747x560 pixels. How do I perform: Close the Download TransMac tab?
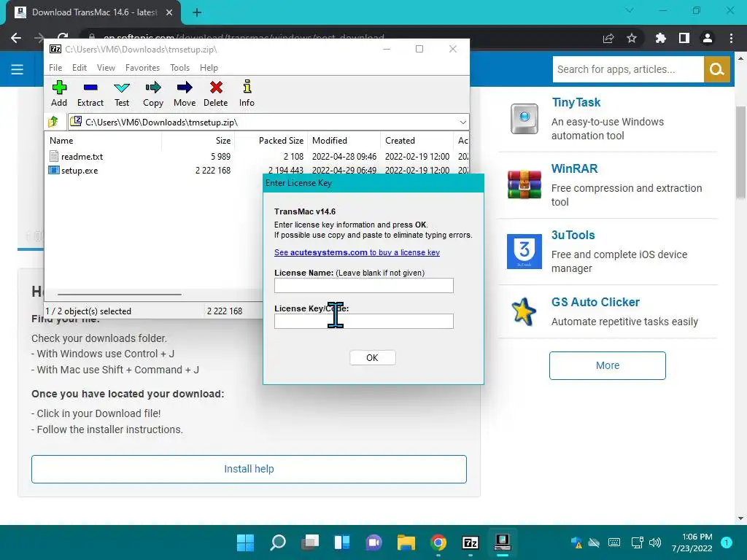point(169,12)
